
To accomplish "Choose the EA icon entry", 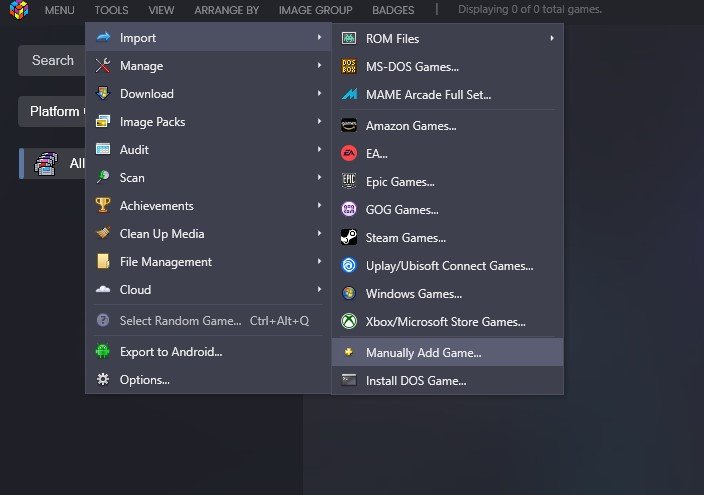I will (x=348, y=154).
